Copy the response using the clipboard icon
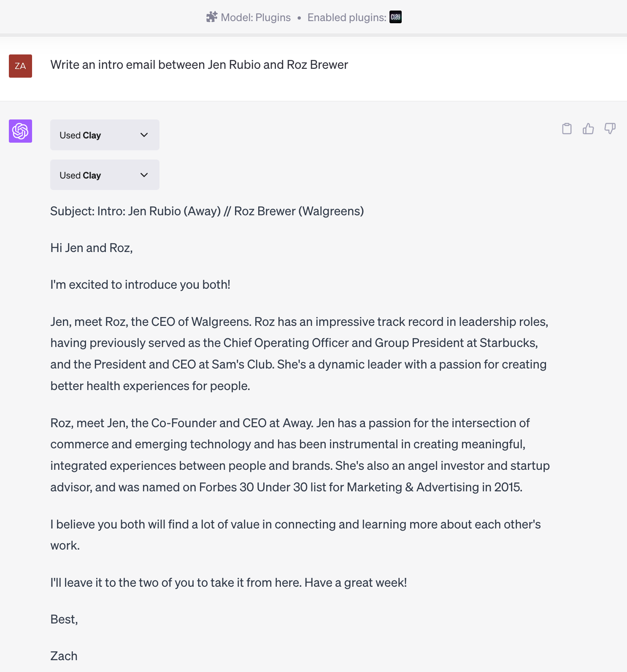Screen dimensions: 627x672 (567, 129)
